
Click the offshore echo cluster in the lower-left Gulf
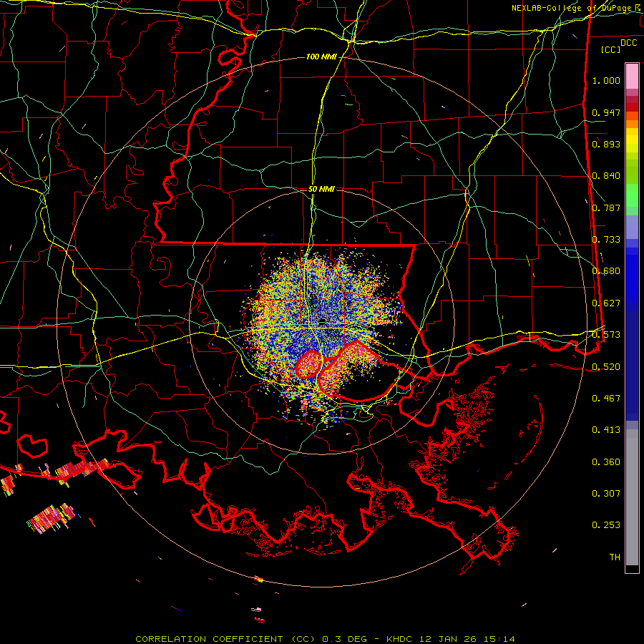(x=52, y=518)
